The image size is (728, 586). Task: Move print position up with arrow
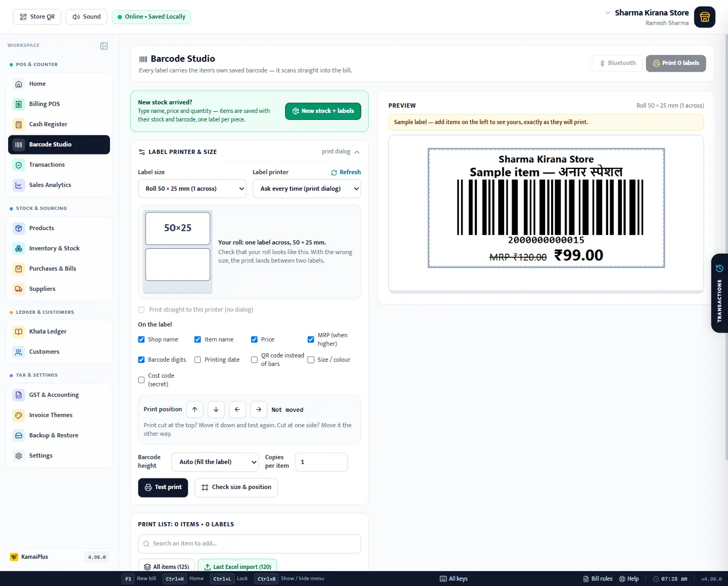tap(195, 410)
